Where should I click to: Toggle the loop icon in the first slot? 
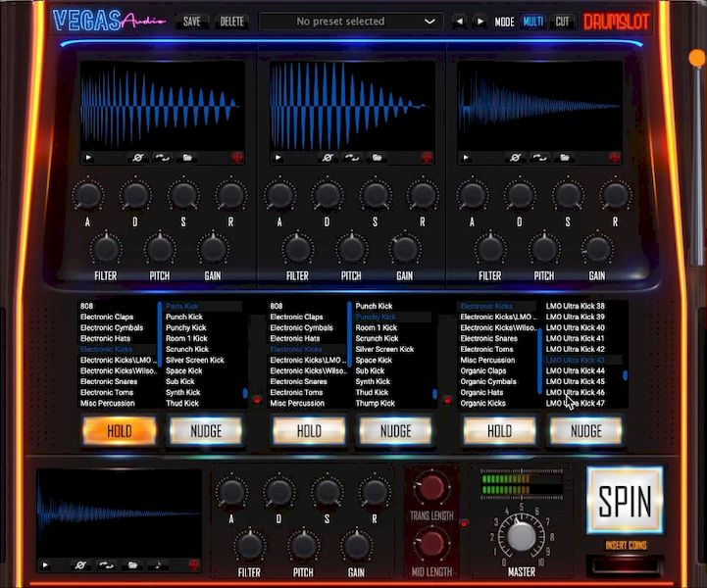pos(162,157)
